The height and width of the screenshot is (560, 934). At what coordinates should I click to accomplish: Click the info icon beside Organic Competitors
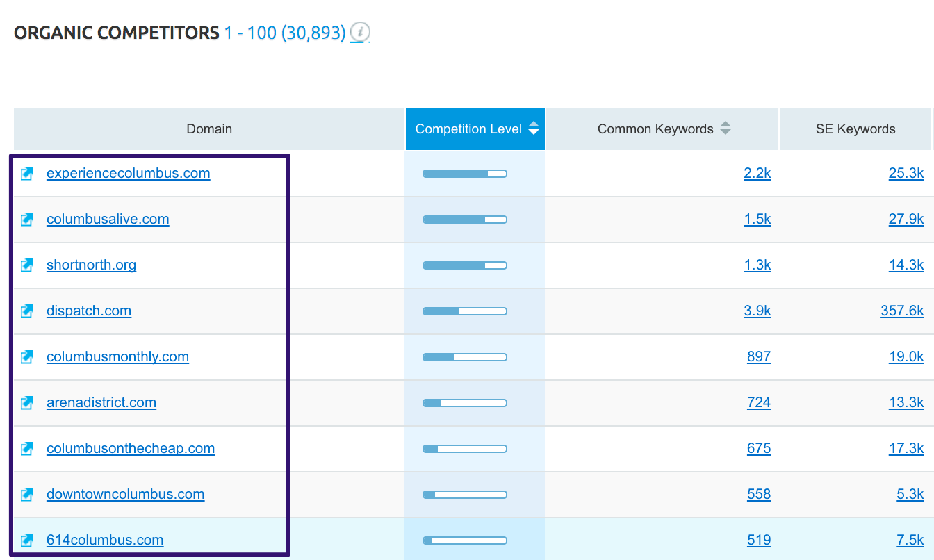click(x=359, y=32)
